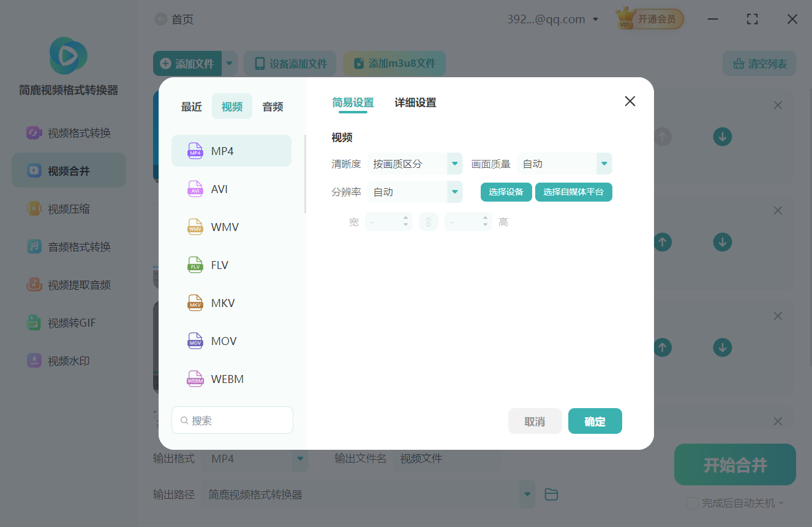Image resolution: width=812 pixels, height=527 pixels.
Task: Open the 视频水印 feature
Action: pos(69,360)
